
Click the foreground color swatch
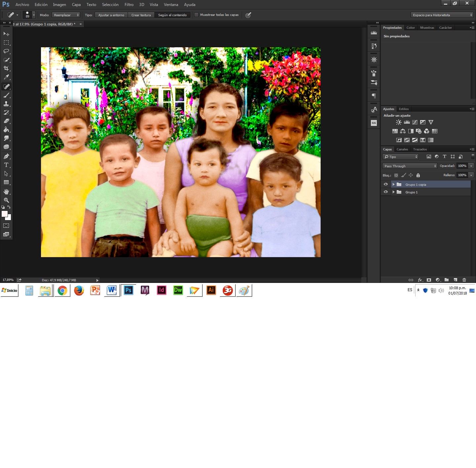point(4,214)
